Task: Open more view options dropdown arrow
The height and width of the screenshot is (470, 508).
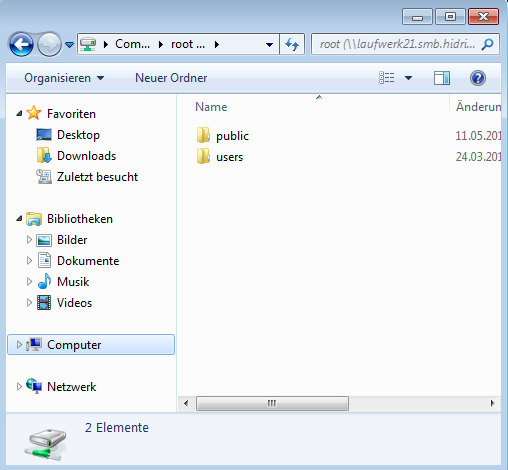Action: 408,78
